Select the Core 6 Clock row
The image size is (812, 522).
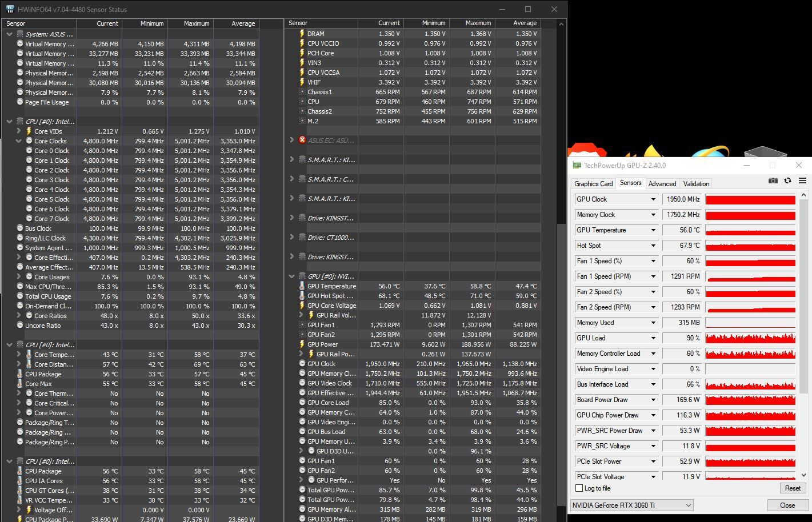coord(130,209)
